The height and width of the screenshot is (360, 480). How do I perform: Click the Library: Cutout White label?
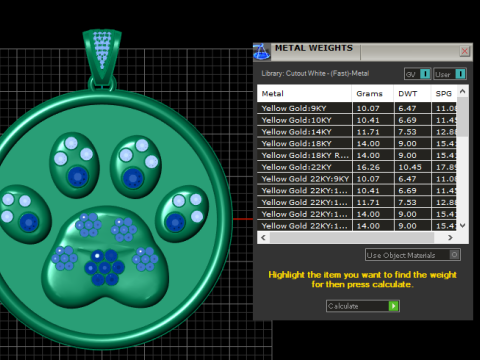pos(315,73)
